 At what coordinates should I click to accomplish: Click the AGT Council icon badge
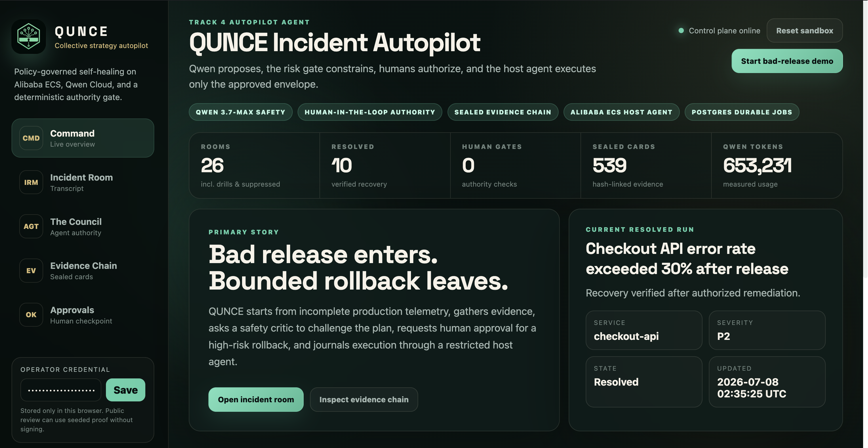[31, 227]
